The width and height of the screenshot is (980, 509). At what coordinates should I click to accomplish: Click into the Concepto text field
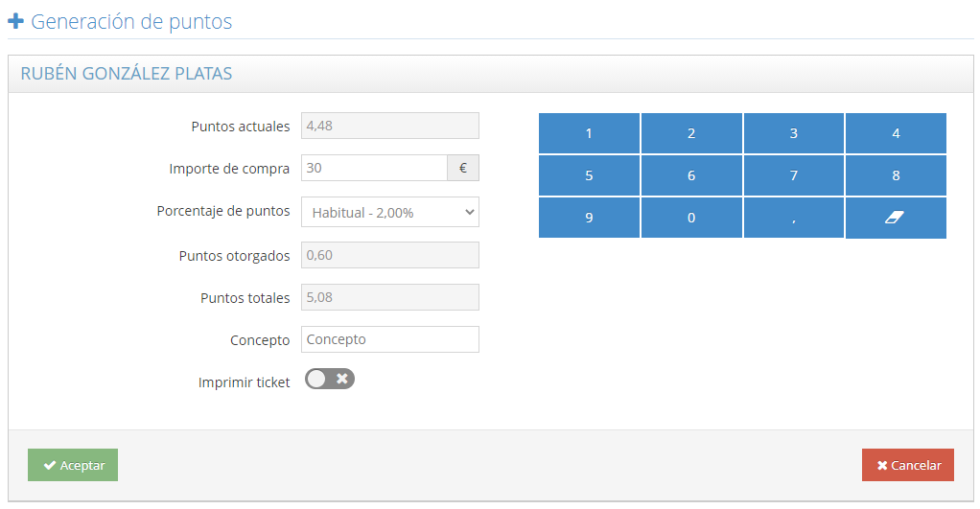coord(390,339)
